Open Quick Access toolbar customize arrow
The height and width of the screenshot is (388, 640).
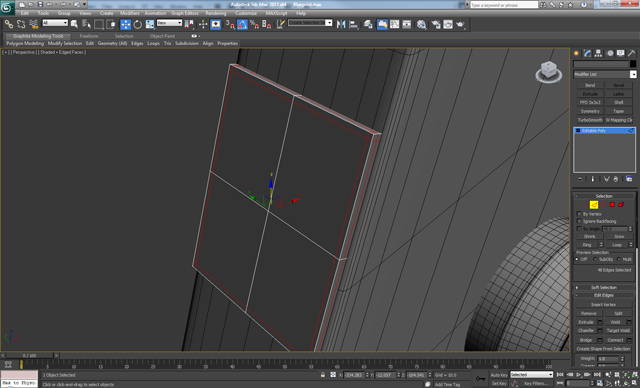84,4
